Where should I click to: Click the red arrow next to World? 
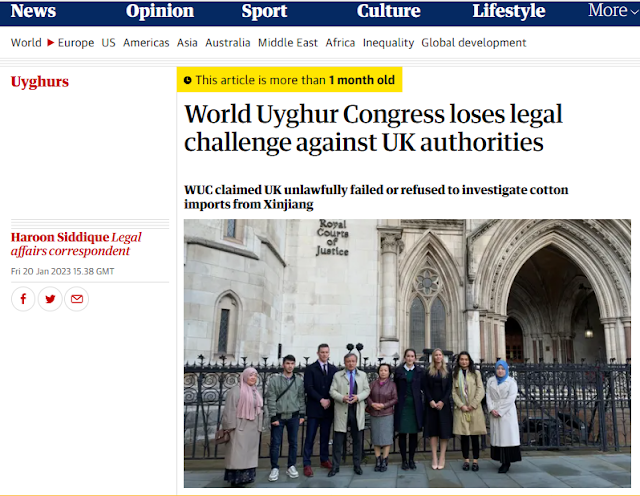point(51,42)
